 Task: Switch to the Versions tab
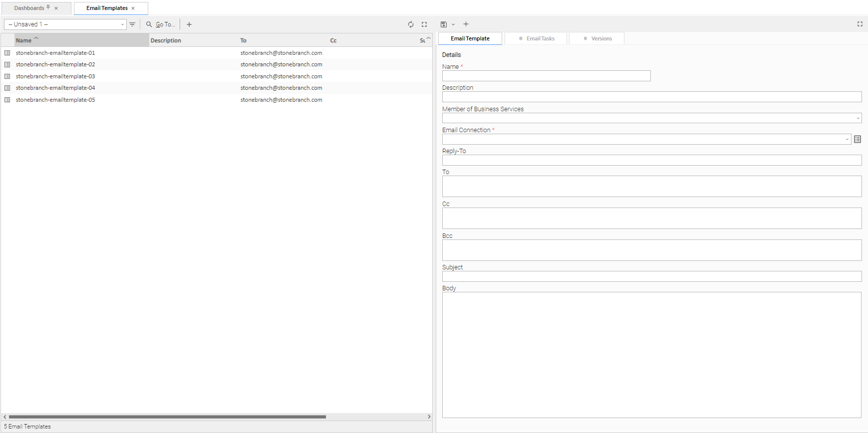[x=597, y=38]
